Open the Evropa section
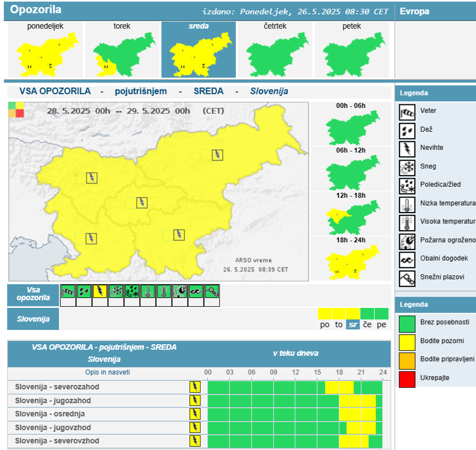The height and width of the screenshot is (450, 476). (x=415, y=11)
